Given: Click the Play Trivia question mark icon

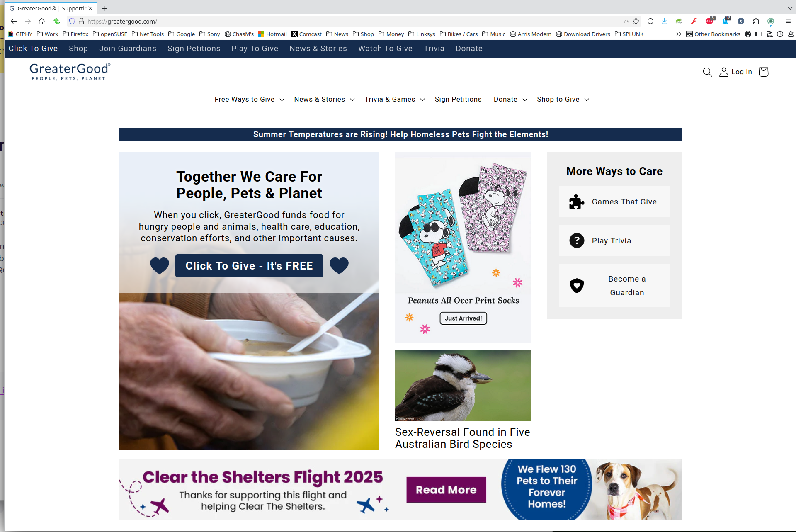Looking at the screenshot, I should pyautogui.click(x=577, y=240).
